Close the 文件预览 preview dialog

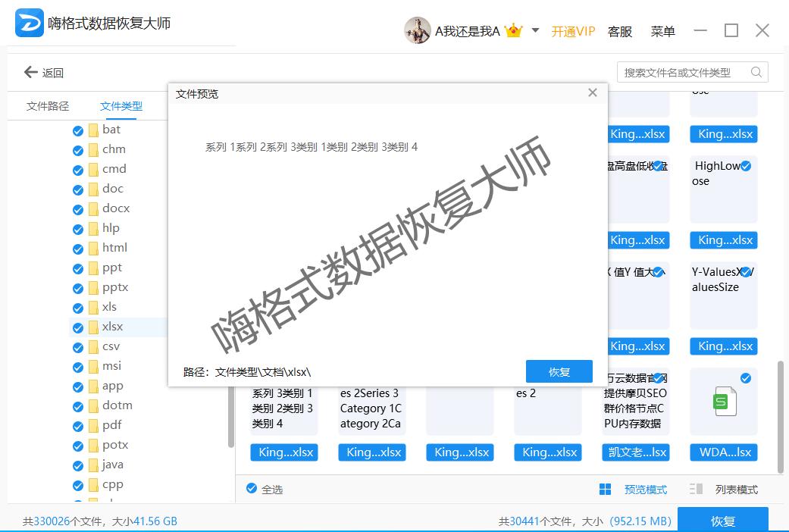pos(593,92)
